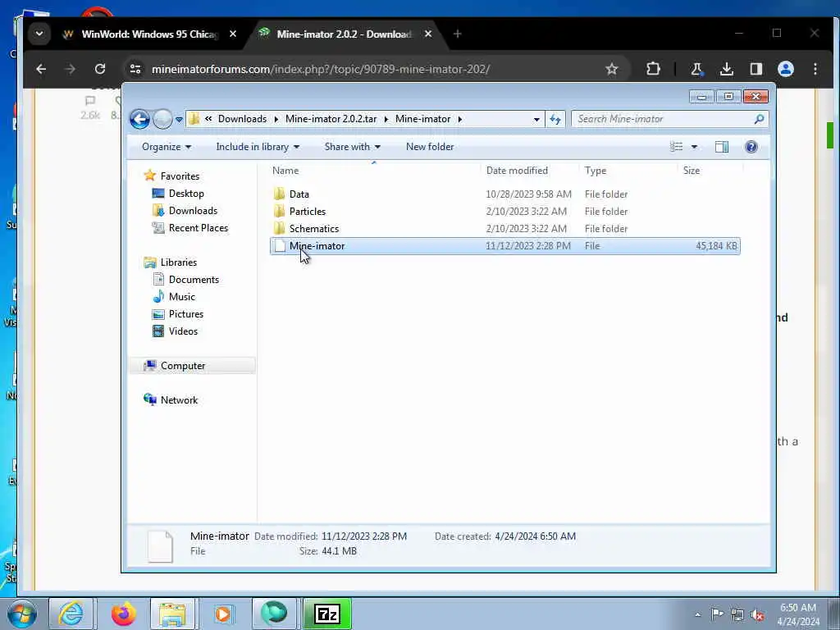840x630 pixels.
Task: Open a new browser tab
Action: tap(457, 34)
